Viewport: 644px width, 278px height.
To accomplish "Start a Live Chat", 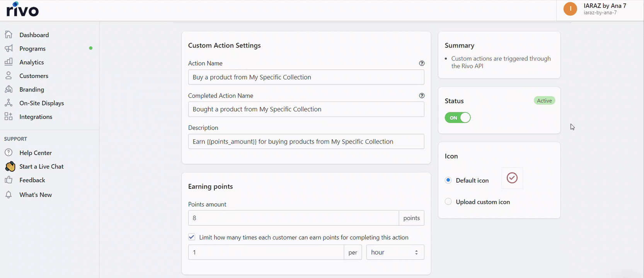I will tap(41, 166).
